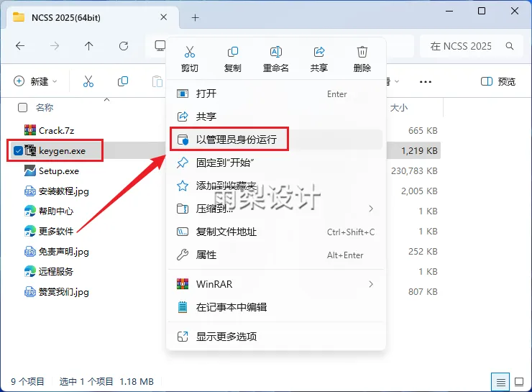
Task: Open the three-dots See more menu
Action: [426, 82]
